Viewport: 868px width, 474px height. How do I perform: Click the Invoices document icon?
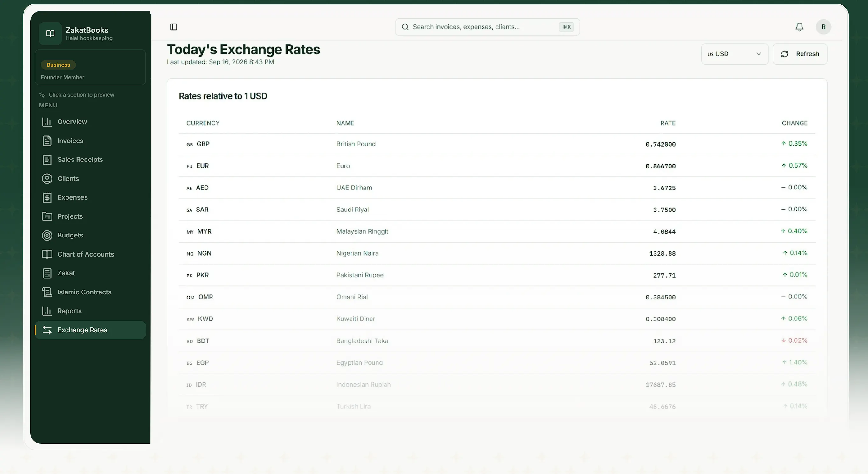click(x=47, y=141)
